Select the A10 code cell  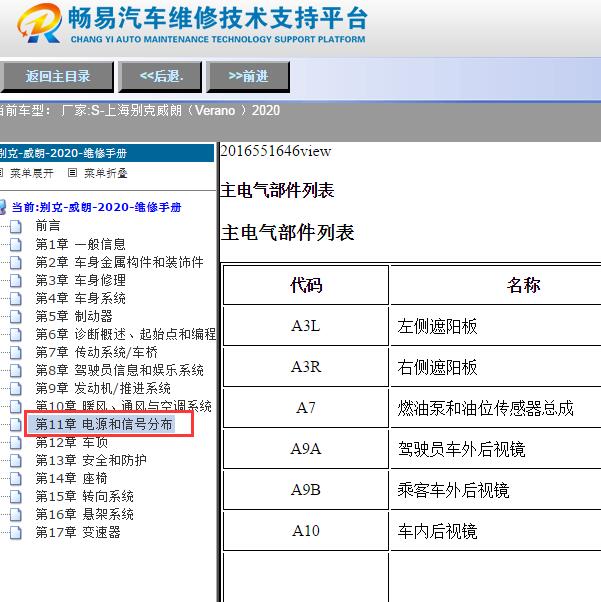pos(306,531)
